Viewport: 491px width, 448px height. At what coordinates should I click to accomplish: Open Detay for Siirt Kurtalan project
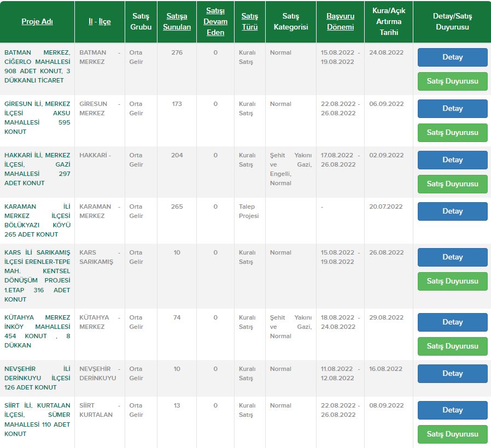click(x=452, y=410)
